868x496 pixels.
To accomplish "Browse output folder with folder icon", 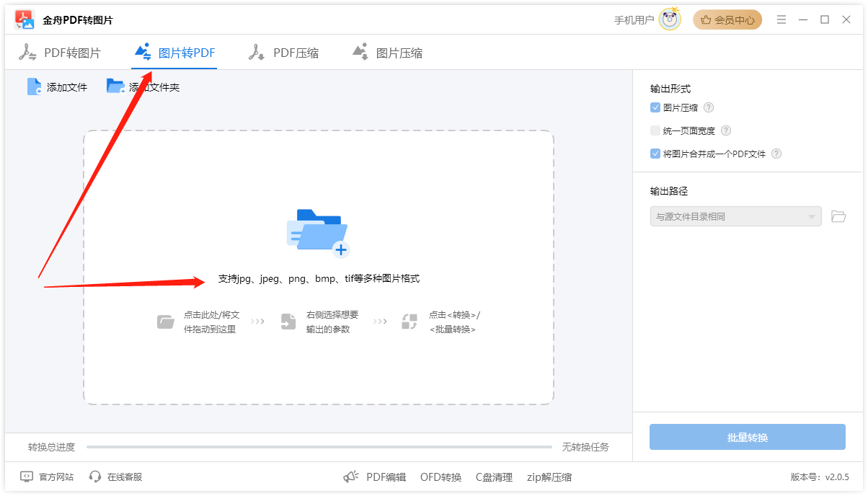I will [x=838, y=216].
